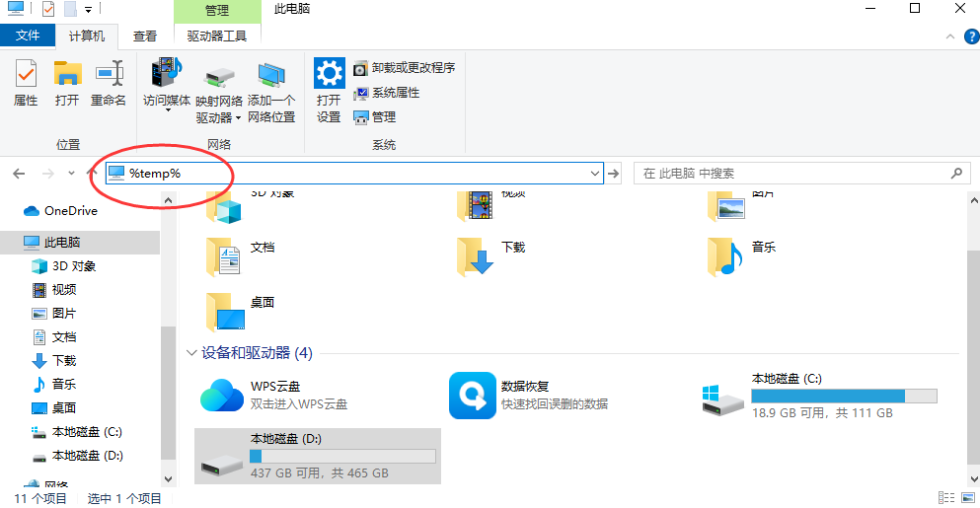This screenshot has height=508, width=980.
Task: Select the 音乐 folder icon in main pane
Action: [725, 256]
